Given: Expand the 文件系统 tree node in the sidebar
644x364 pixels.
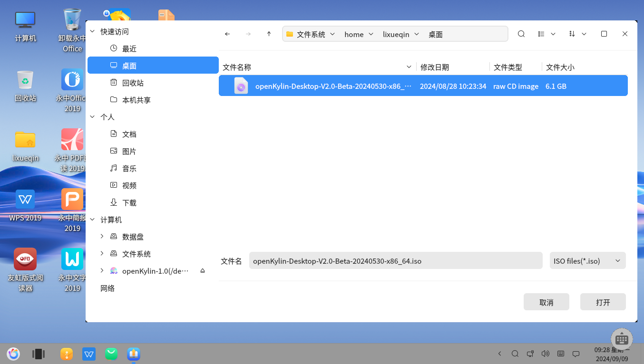Looking at the screenshot, I should [102, 253].
